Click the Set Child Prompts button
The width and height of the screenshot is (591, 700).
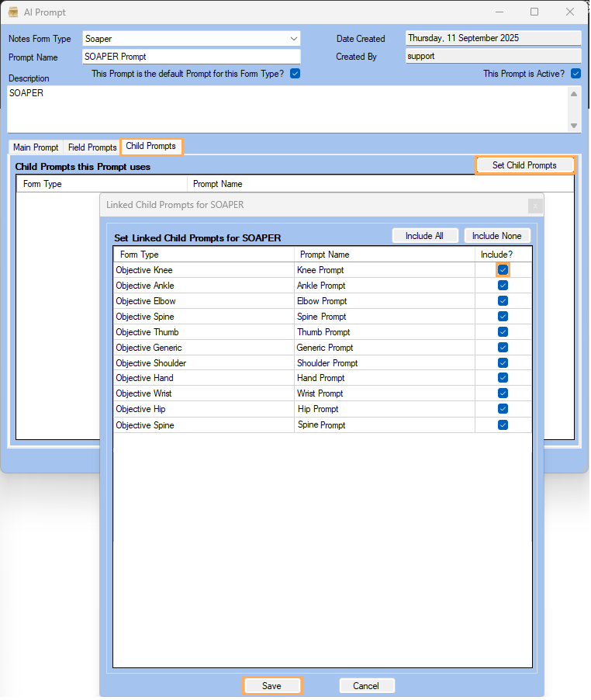tap(524, 165)
